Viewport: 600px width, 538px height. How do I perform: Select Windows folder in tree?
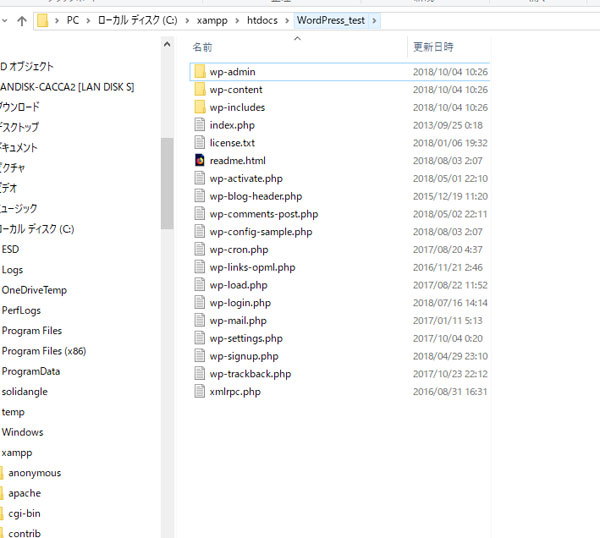(x=23, y=432)
